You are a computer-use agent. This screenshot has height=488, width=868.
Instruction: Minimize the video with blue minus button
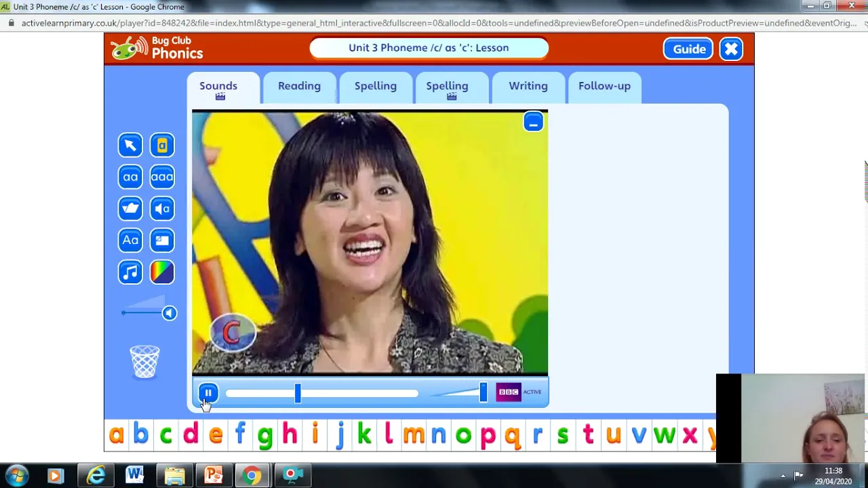[x=533, y=122]
